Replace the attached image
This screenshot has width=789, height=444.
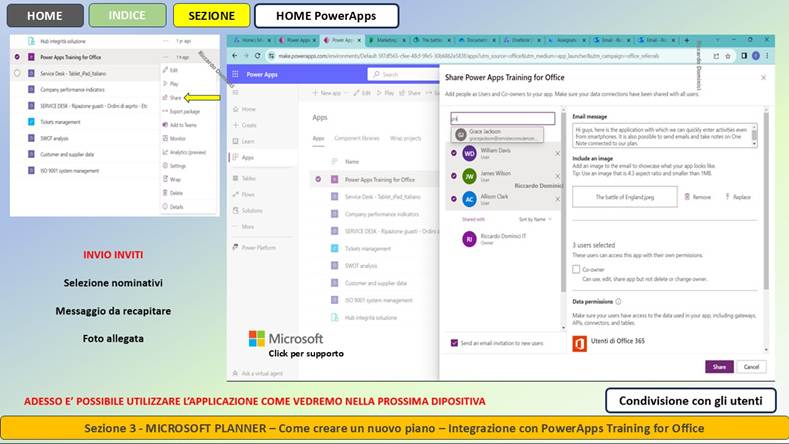(738, 197)
